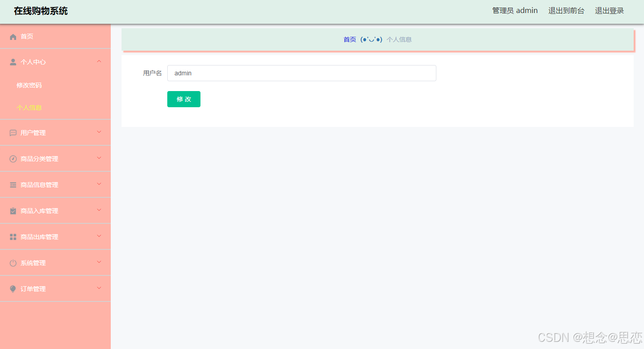Click the list icon beside 商品信息管理
Screen dimensions: 644x349
[13, 185]
